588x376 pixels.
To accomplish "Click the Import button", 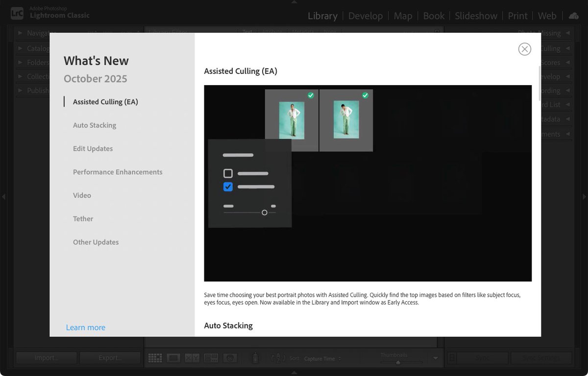I will [x=47, y=358].
